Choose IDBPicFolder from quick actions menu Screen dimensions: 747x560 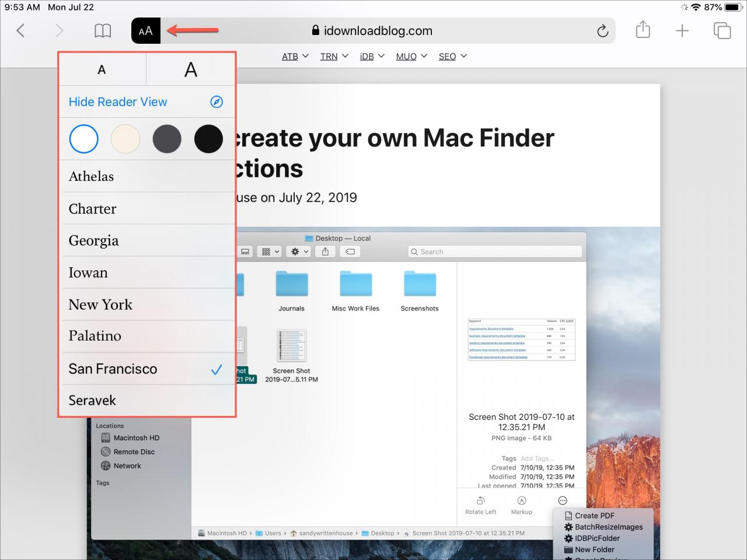pos(592,538)
